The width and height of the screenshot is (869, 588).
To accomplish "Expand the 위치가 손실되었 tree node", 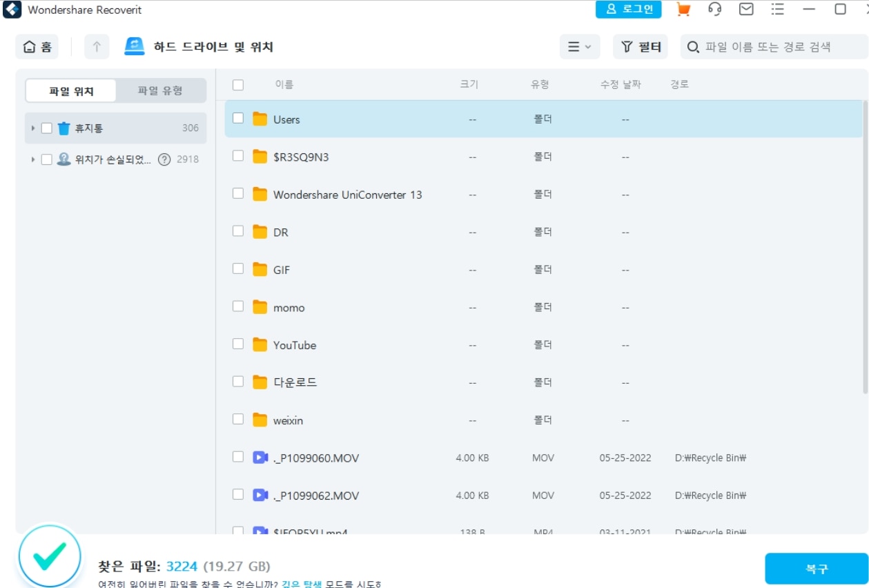I will 32,159.
